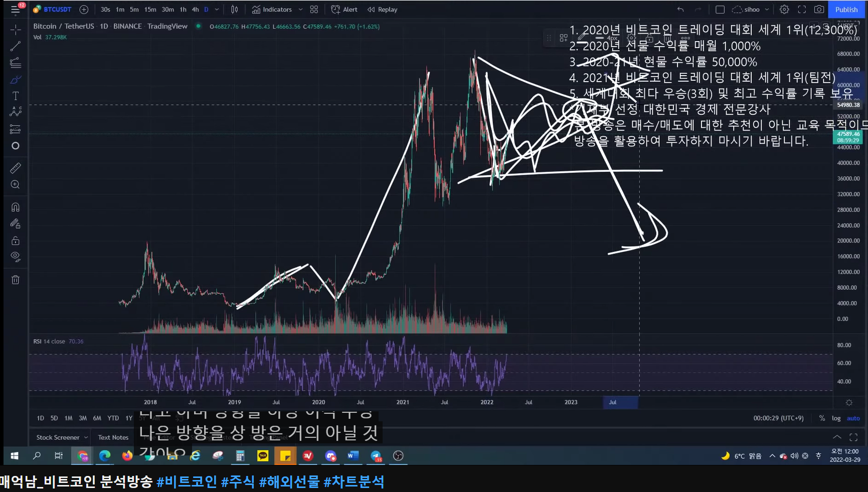Select the trend line tool
This screenshot has height=492, width=868.
click(16, 46)
